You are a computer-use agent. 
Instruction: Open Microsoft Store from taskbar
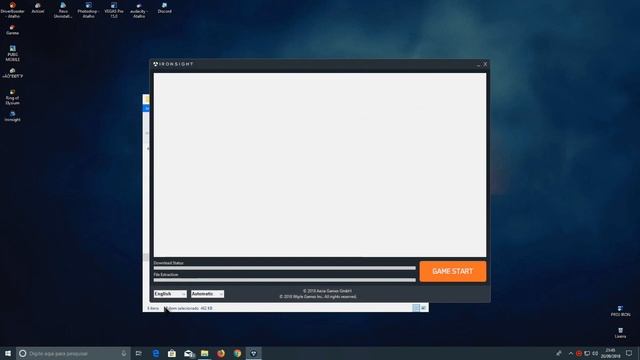pyautogui.click(x=172, y=353)
